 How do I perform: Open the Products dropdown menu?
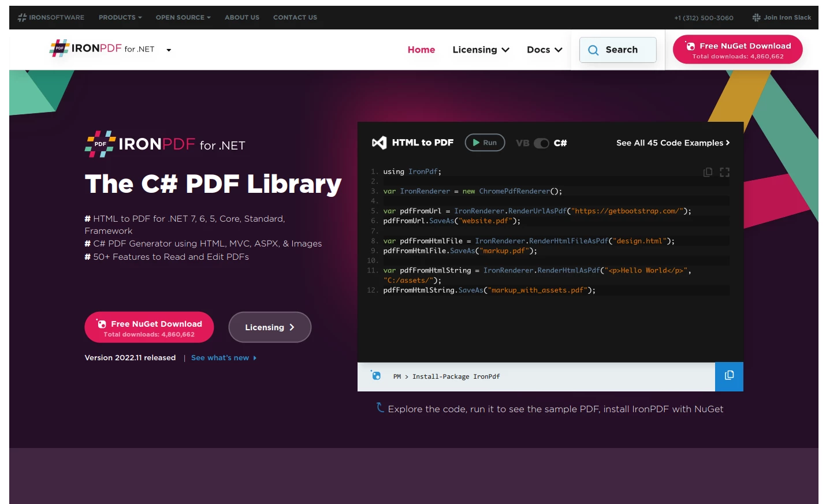pos(120,17)
